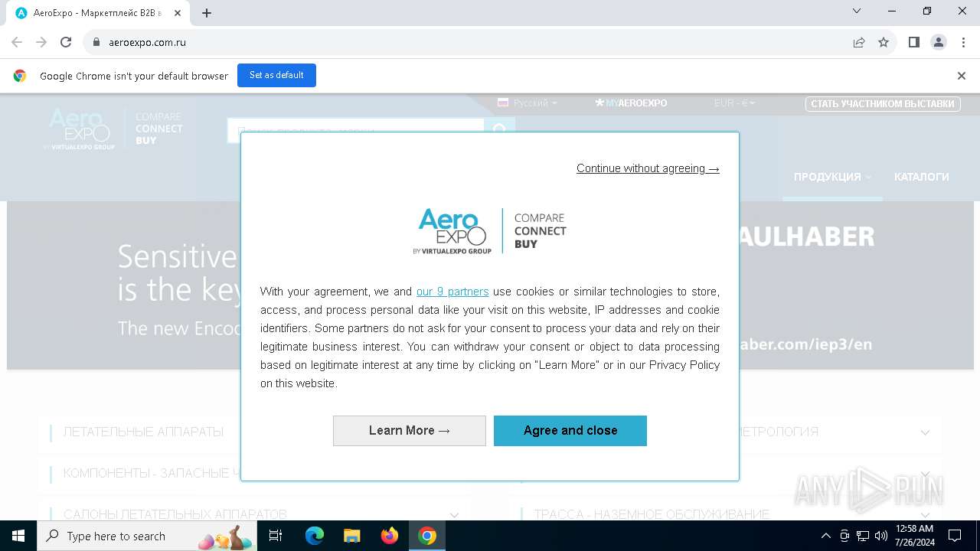This screenshot has height=551, width=980.
Task: Click Set as default button
Action: pyautogui.click(x=276, y=75)
